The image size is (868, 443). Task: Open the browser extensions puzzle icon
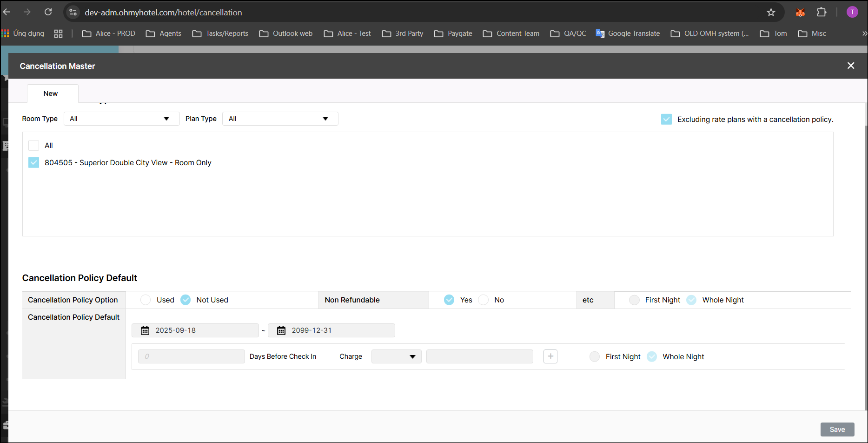tap(822, 13)
